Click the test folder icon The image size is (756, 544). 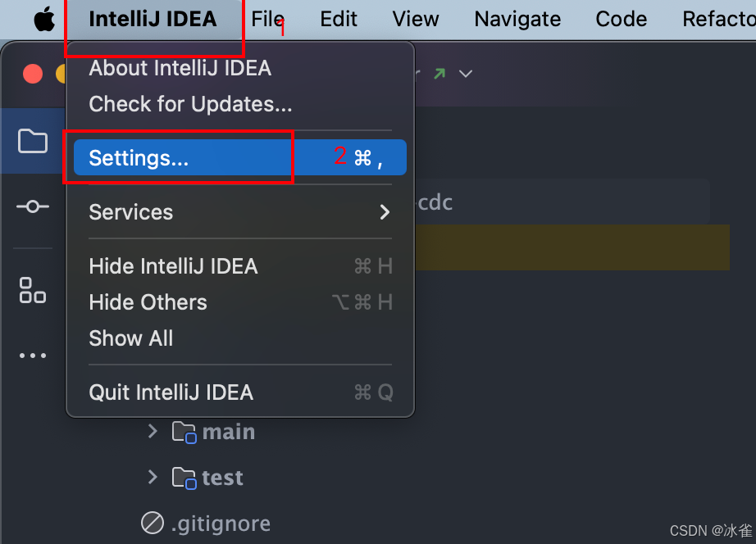[184, 478]
